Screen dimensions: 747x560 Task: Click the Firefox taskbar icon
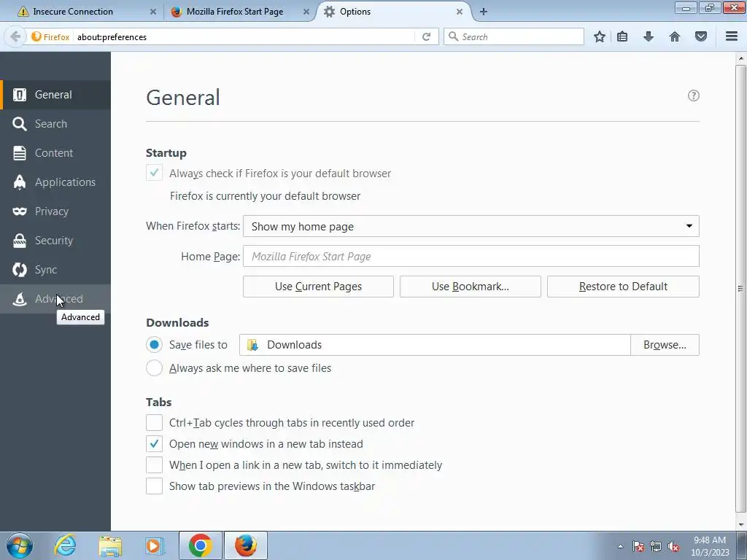[x=245, y=545]
